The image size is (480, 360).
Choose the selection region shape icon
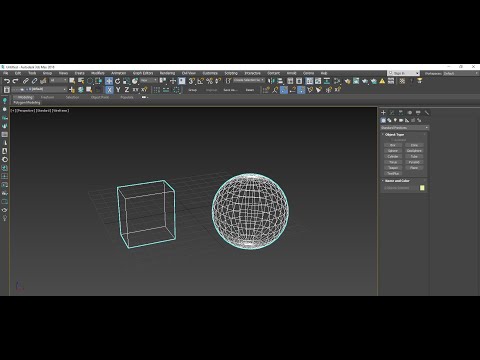90,81
